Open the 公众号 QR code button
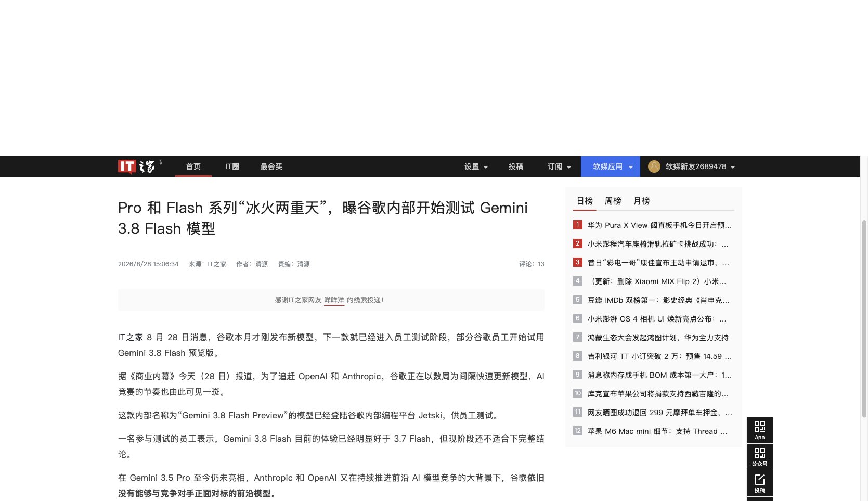Viewport: 868px width, 501px height. (760, 457)
